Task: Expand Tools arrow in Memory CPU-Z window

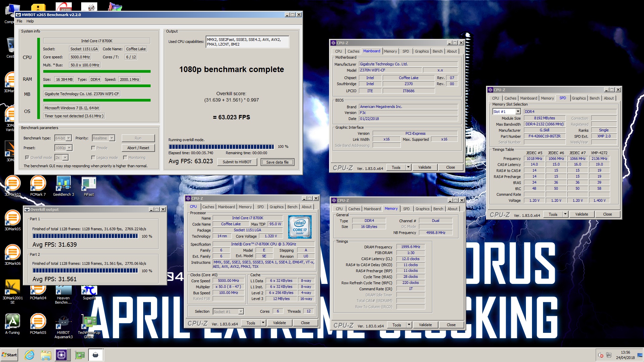Action: (409, 325)
